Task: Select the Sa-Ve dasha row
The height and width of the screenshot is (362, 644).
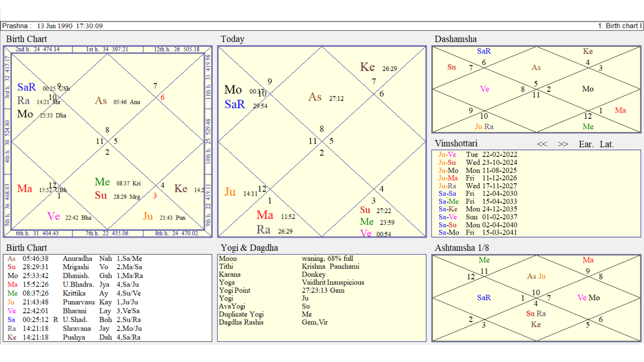Action: click(478, 217)
